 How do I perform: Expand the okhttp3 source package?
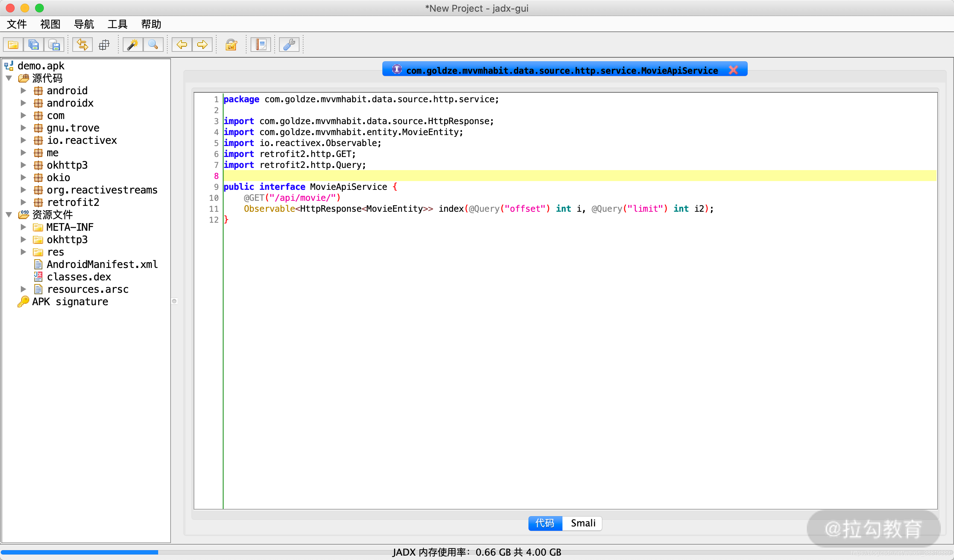pyautogui.click(x=23, y=165)
